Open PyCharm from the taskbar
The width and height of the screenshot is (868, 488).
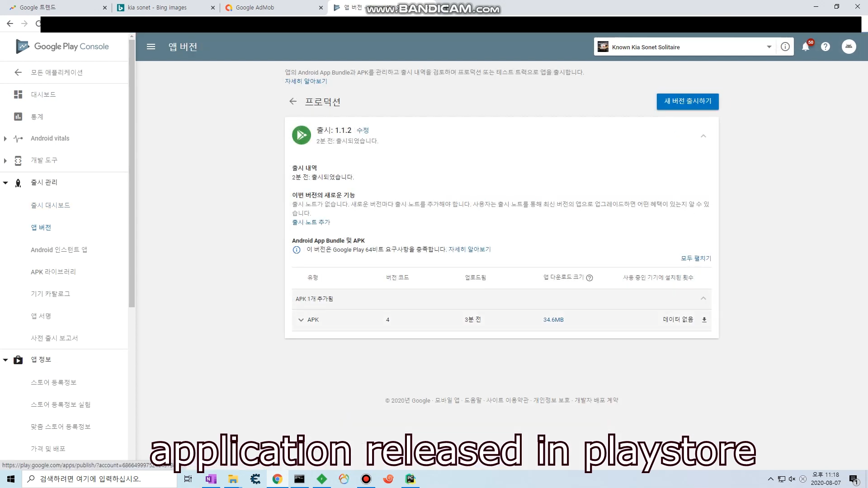pos(410,479)
